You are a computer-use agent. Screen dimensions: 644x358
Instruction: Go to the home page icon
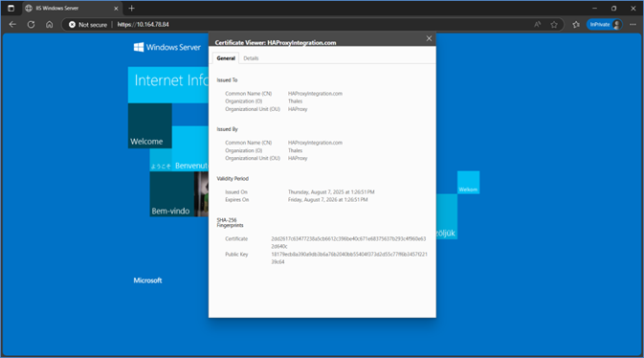(50, 25)
